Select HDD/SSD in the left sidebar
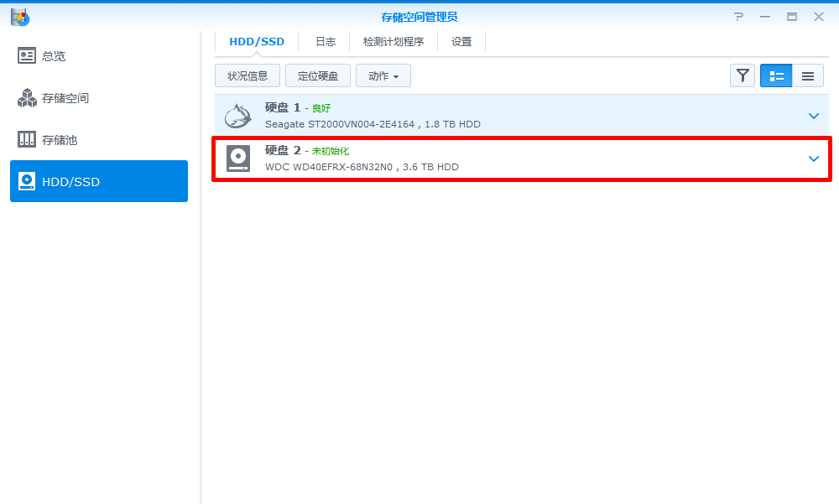This screenshot has width=839, height=504. coord(99,181)
